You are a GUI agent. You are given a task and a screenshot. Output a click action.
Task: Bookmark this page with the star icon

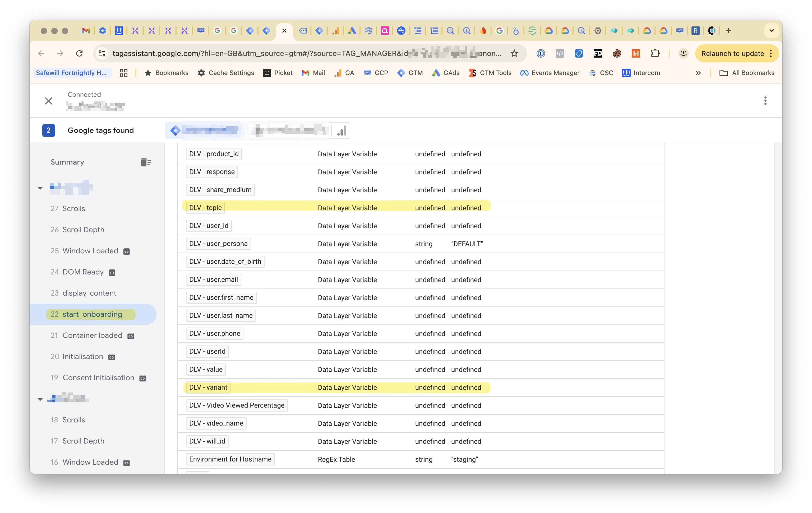coord(514,53)
